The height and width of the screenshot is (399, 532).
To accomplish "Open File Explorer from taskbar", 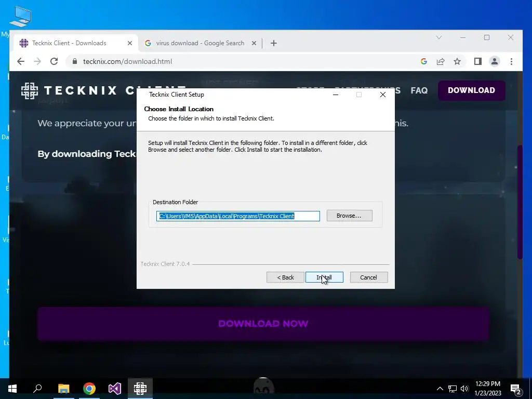I will click(x=63, y=389).
